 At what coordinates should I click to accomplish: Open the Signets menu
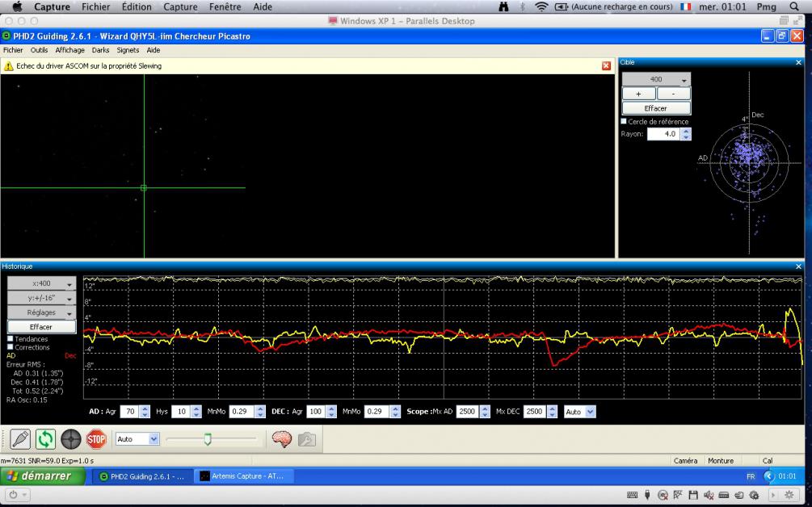pyautogui.click(x=128, y=50)
